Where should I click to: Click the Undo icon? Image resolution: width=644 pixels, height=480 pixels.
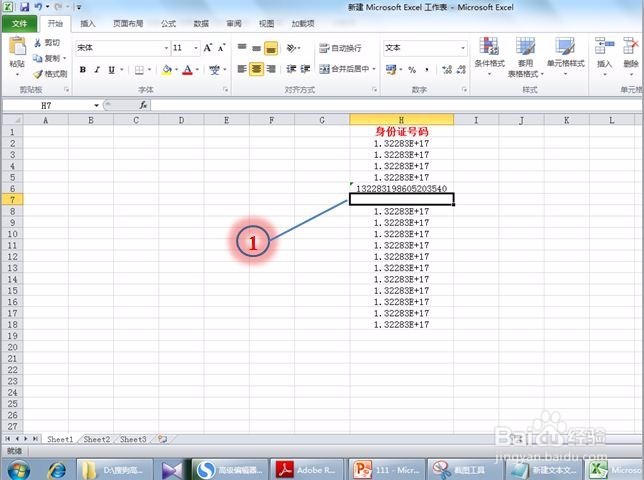pos(38,7)
